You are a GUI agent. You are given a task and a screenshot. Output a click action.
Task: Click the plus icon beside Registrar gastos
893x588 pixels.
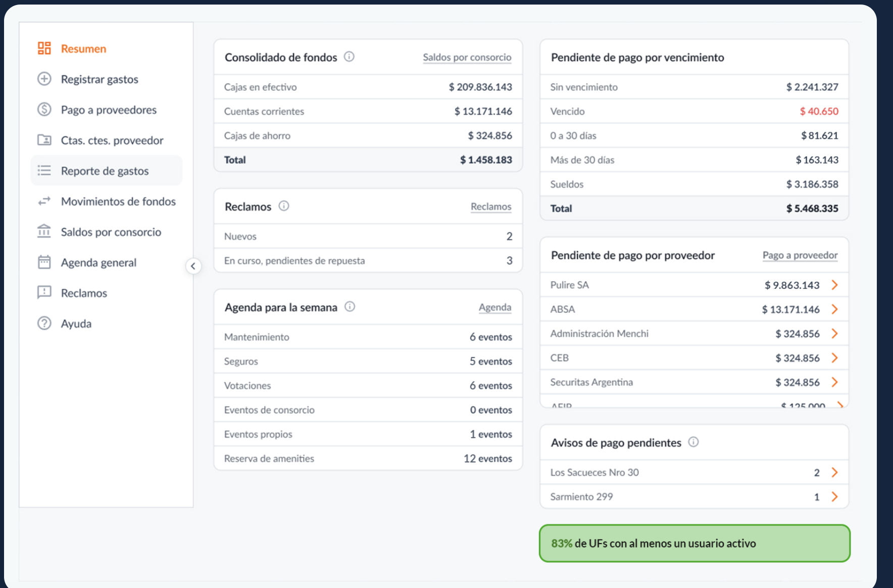[x=44, y=79]
